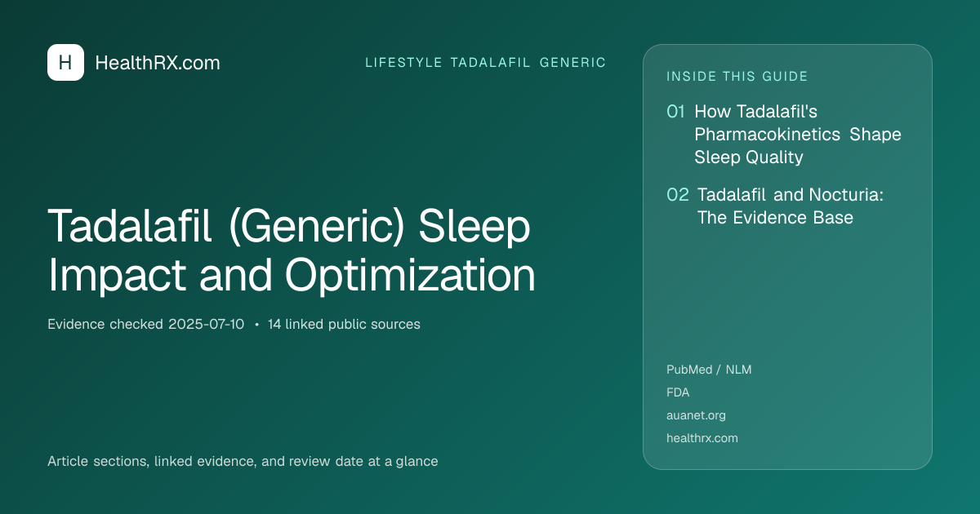The image size is (980, 514).
Task: Click the 14 linked public sources text
Action: 344,324
